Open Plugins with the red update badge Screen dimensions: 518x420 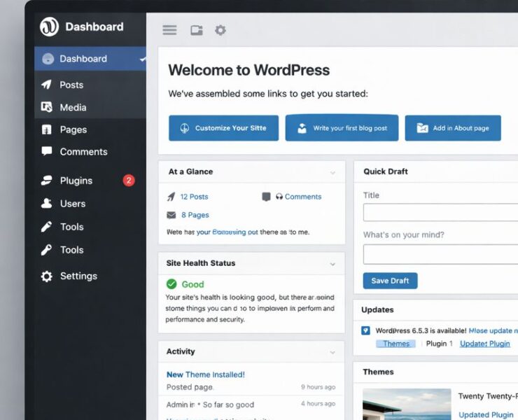(76, 181)
